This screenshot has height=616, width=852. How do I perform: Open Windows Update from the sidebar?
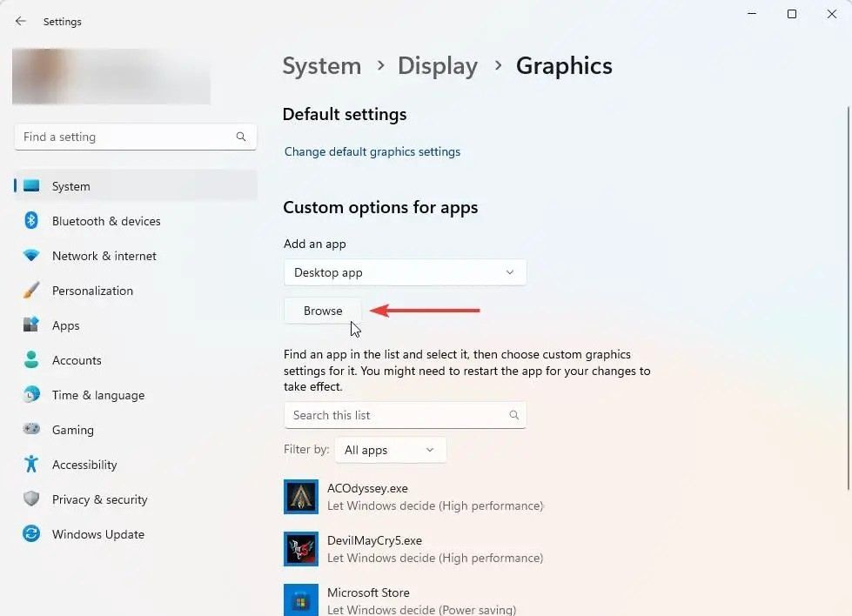(31, 534)
